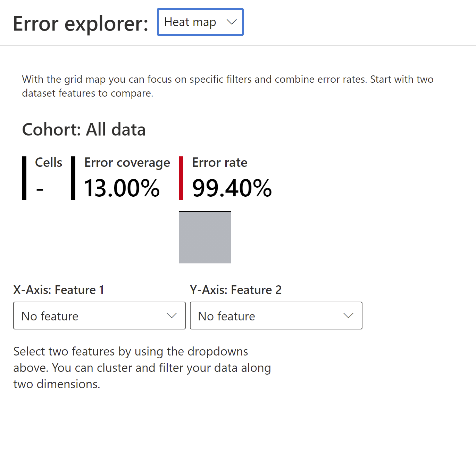Select the Error rate 99.40% metric

pos(232,189)
